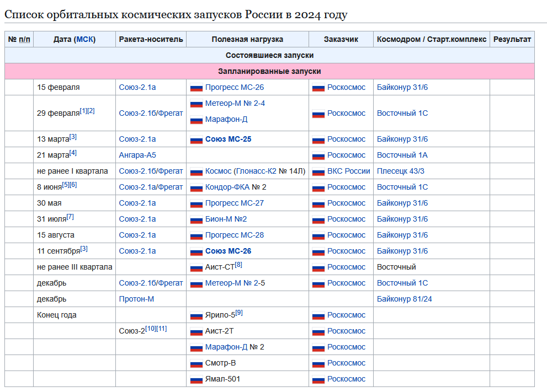Open the Плесецк 43/3 launch site link
The image size is (547, 392).
coord(401,171)
